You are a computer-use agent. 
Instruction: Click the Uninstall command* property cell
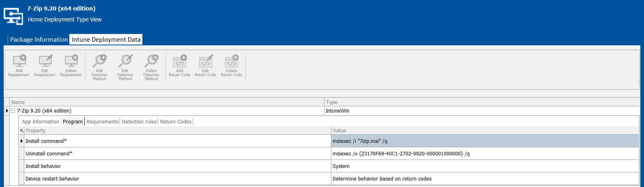point(178,153)
